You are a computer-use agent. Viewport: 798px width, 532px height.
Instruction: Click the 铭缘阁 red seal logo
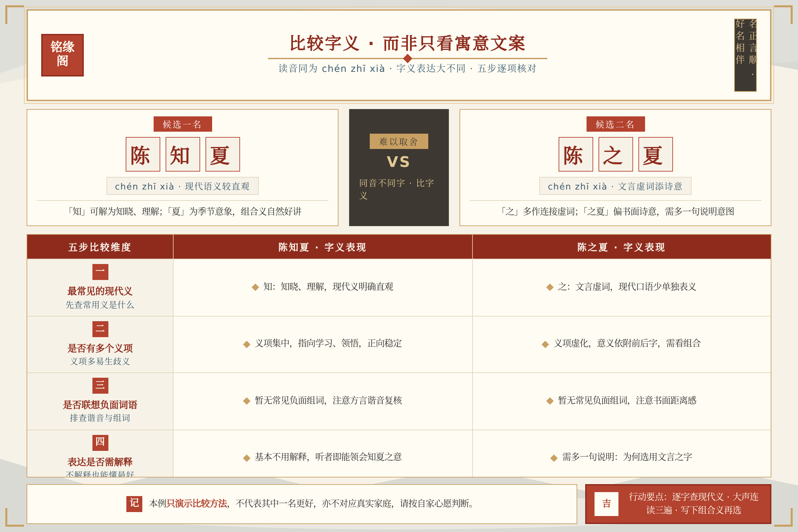(63, 55)
